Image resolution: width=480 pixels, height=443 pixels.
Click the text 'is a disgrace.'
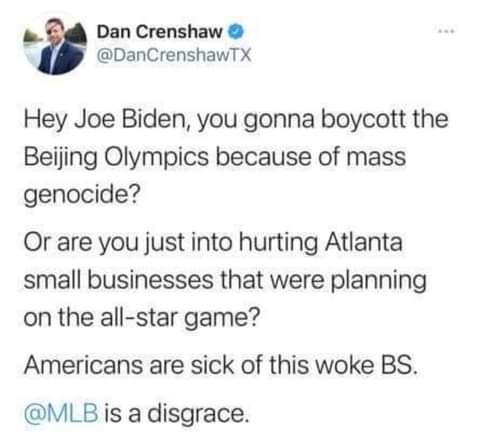(x=177, y=413)
